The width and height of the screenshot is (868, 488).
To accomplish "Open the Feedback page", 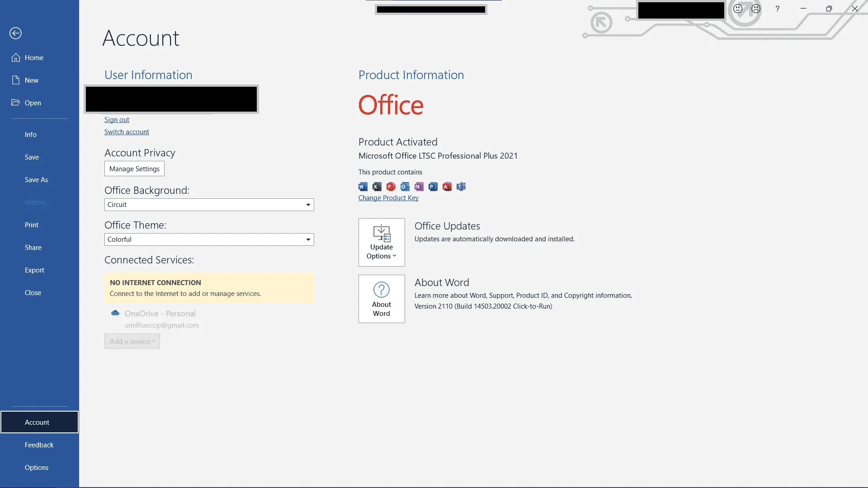I will 39,445.
